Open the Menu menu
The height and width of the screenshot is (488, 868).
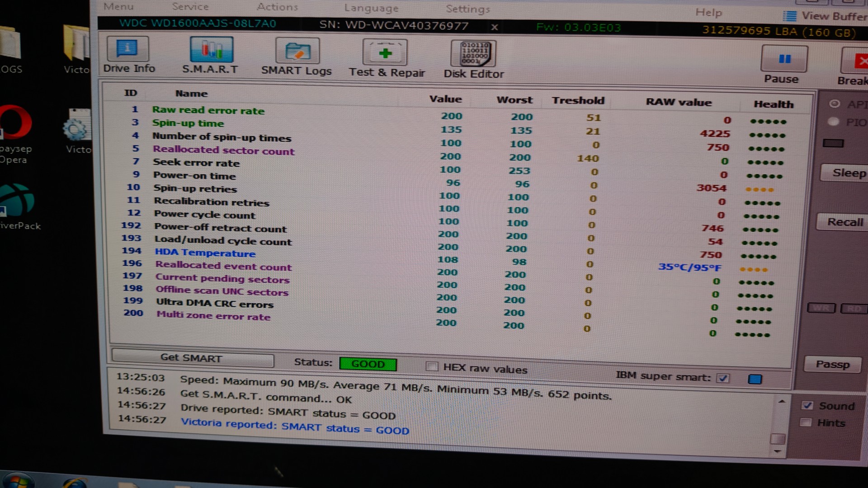[118, 6]
